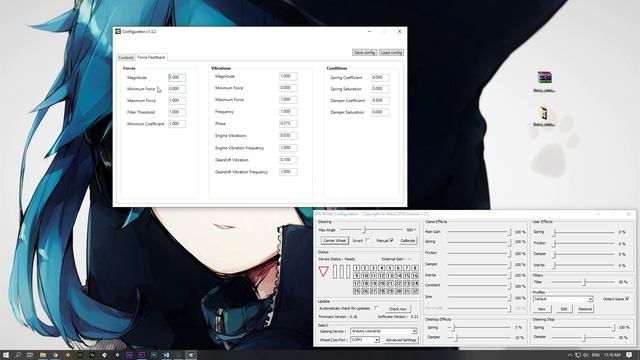
Task: Open the Wheel Com Port dropdown
Action: [x=365, y=340]
